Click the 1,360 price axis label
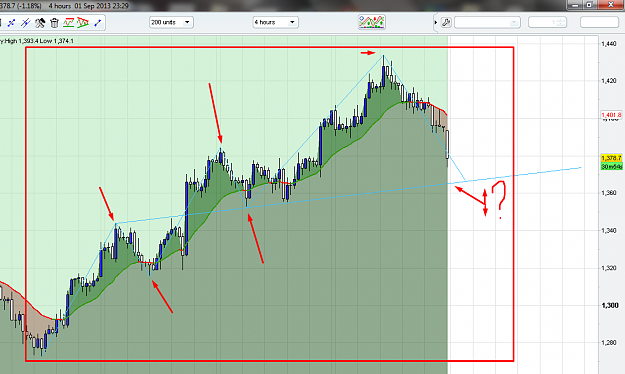625x374 pixels. (x=609, y=193)
